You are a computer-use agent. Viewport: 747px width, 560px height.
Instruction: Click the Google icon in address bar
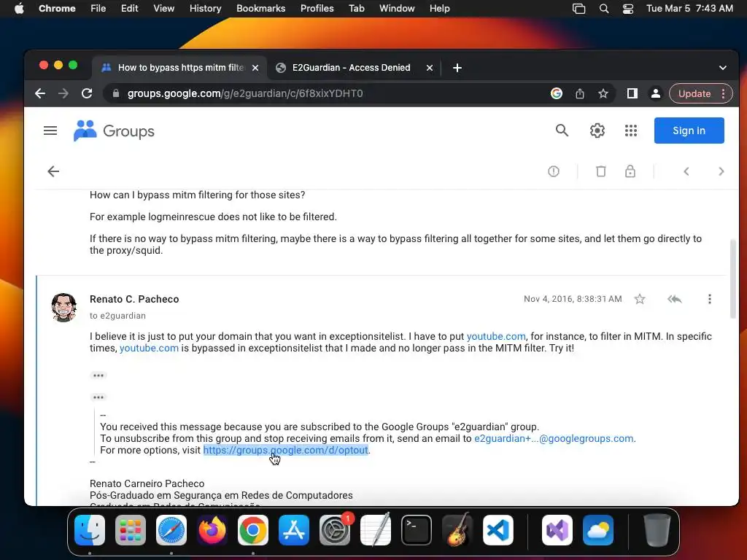(556, 93)
